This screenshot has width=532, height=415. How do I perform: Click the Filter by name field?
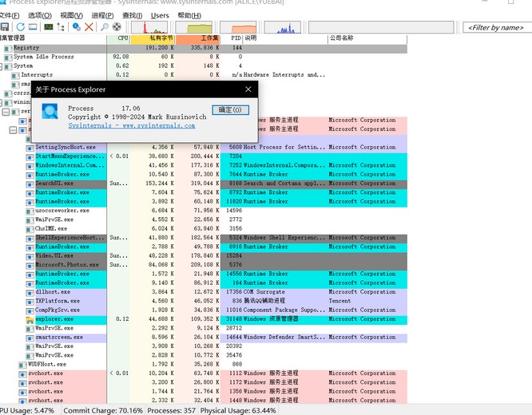[x=496, y=27]
